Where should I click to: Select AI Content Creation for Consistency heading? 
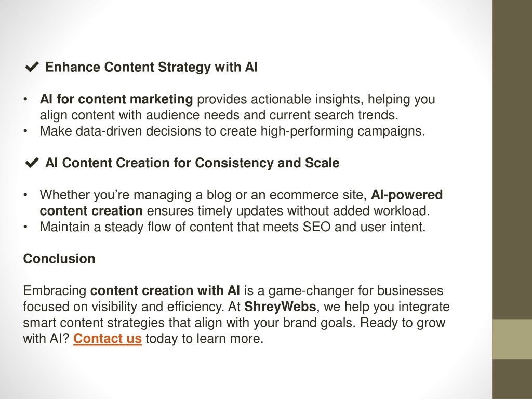(x=192, y=163)
